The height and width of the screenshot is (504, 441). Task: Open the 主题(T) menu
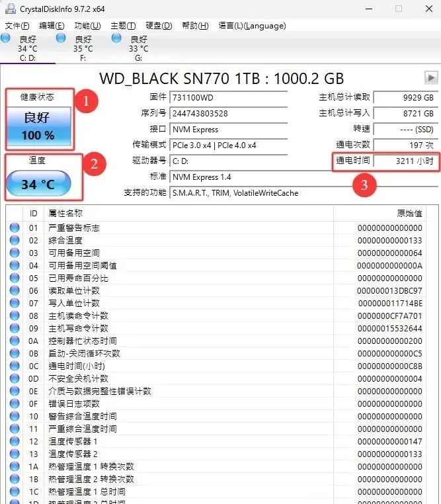click(123, 26)
